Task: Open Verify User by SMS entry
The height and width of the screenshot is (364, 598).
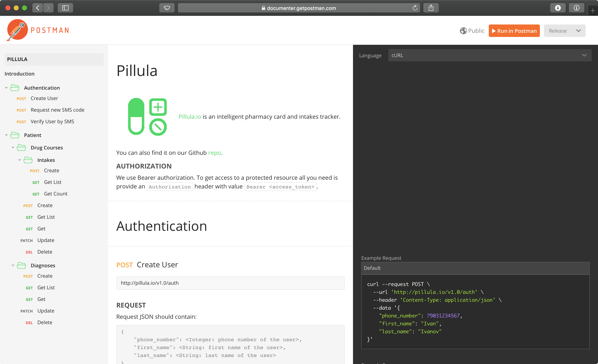Action: pos(52,121)
